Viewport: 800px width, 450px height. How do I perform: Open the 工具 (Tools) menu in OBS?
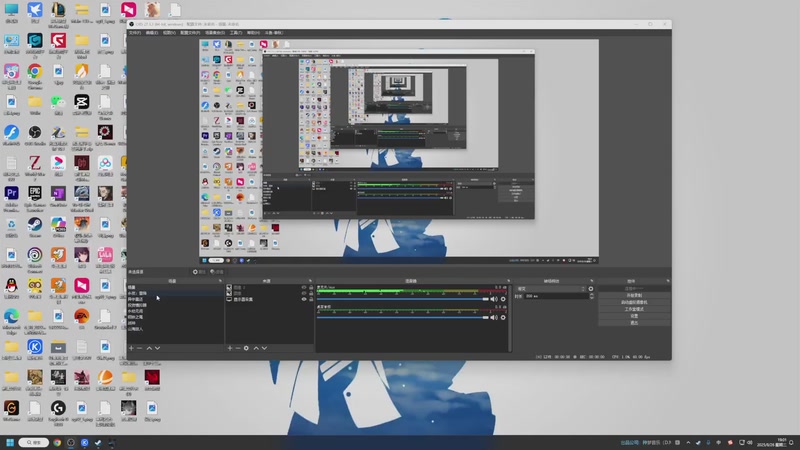click(236, 33)
